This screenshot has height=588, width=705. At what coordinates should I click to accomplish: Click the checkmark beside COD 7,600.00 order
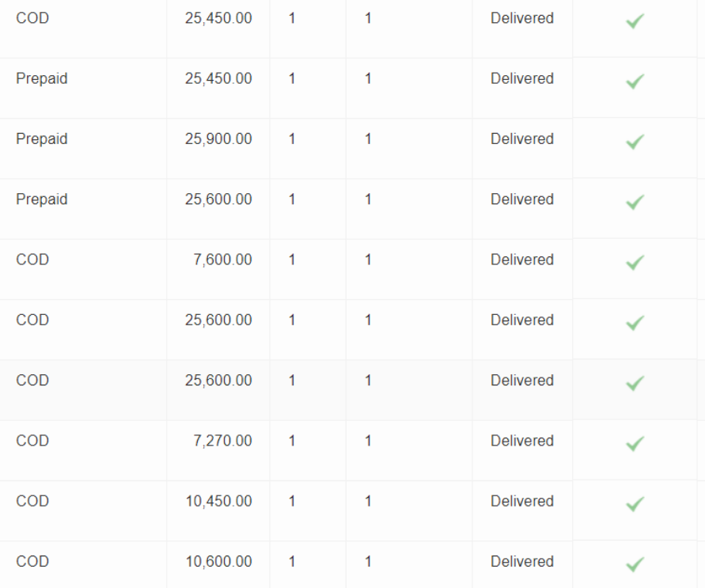[635, 263]
